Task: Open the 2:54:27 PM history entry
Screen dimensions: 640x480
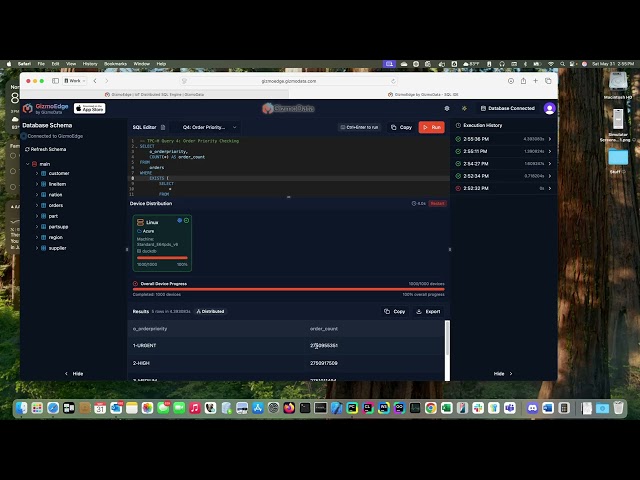Action: tap(504, 164)
